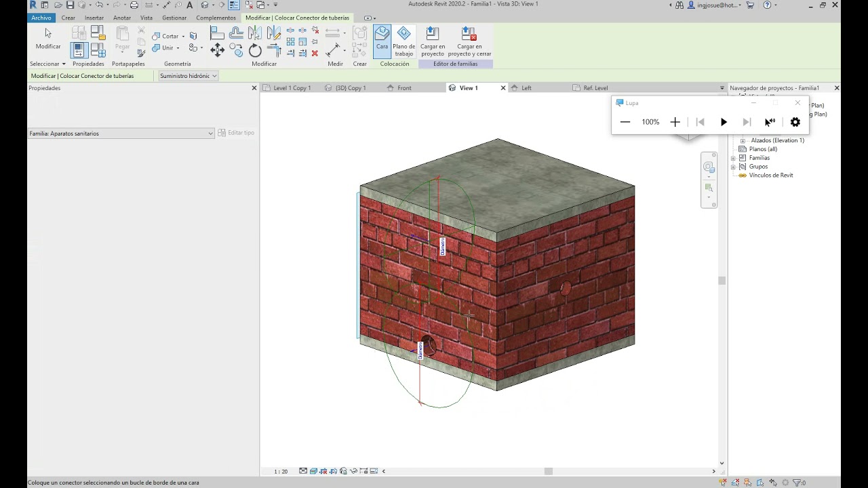
Task: Open the view tabs list dropdown arrow
Action: tap(722, 88)
